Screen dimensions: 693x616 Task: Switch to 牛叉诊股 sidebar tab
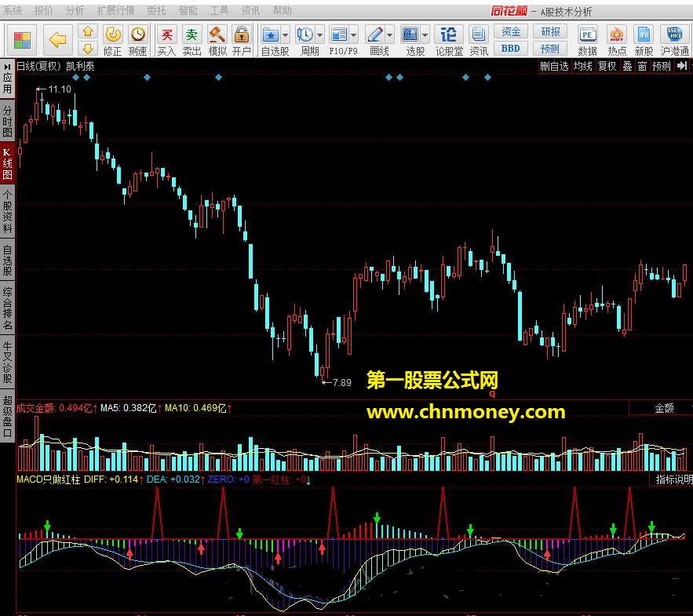[x=7, y=362]
